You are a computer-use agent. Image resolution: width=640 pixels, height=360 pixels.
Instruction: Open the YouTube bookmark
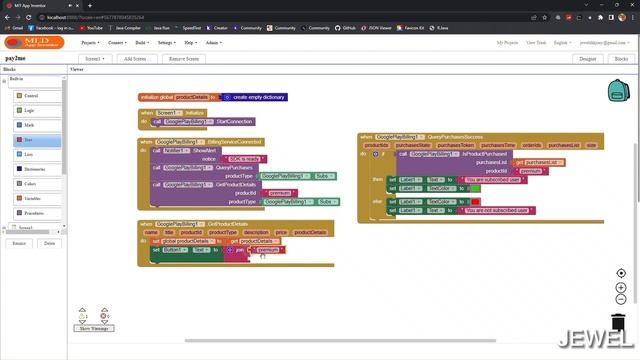click(91, 28)
